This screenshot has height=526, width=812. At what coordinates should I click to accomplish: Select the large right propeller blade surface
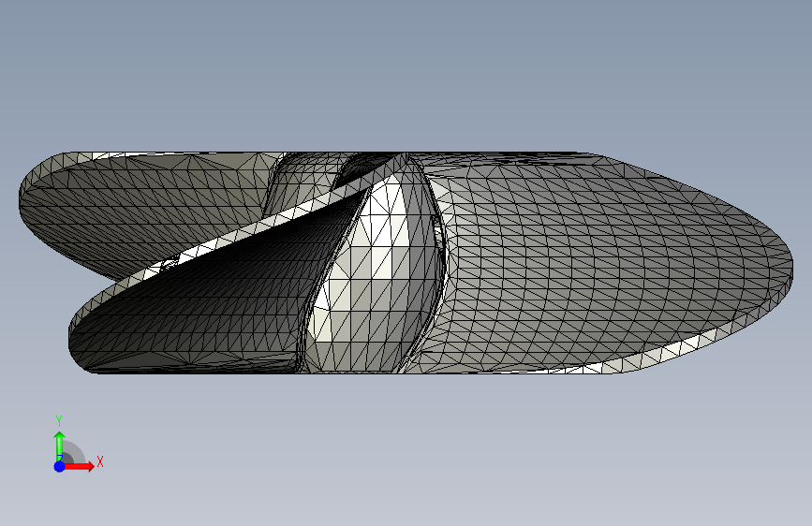606,264
